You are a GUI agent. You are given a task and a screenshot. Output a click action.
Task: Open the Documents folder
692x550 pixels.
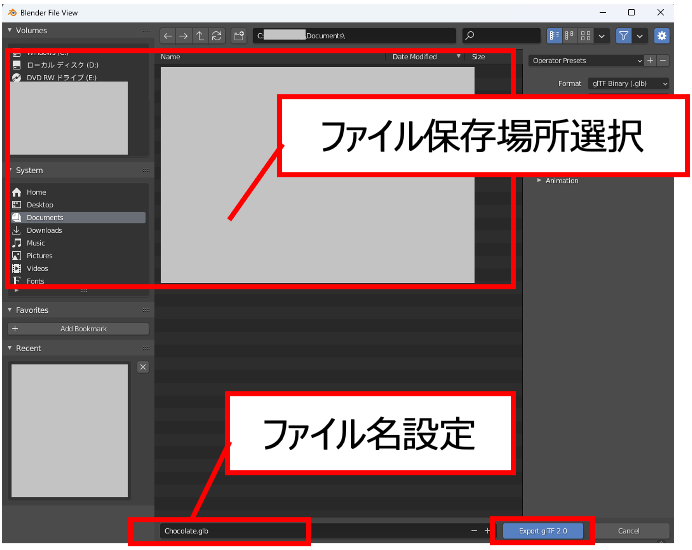pos(78,217)
